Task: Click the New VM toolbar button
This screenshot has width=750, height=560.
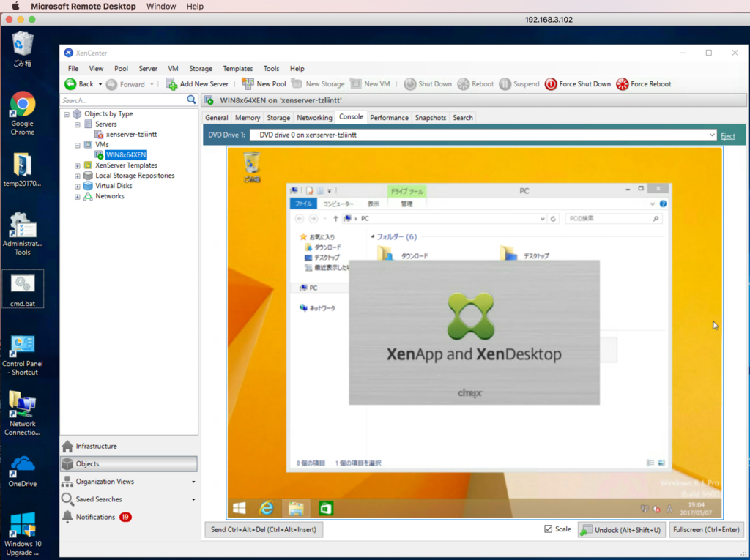Action: (x=370, y=84)
